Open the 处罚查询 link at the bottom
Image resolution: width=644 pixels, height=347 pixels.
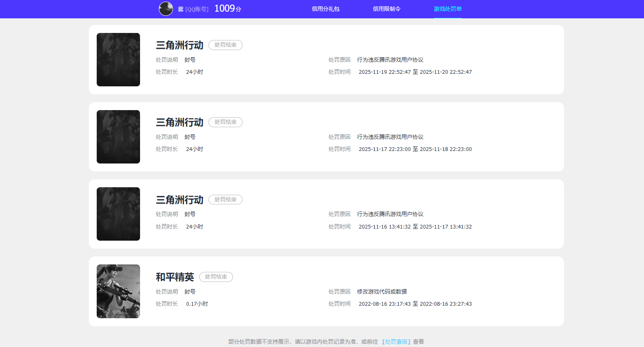click(x=396, y=342)
